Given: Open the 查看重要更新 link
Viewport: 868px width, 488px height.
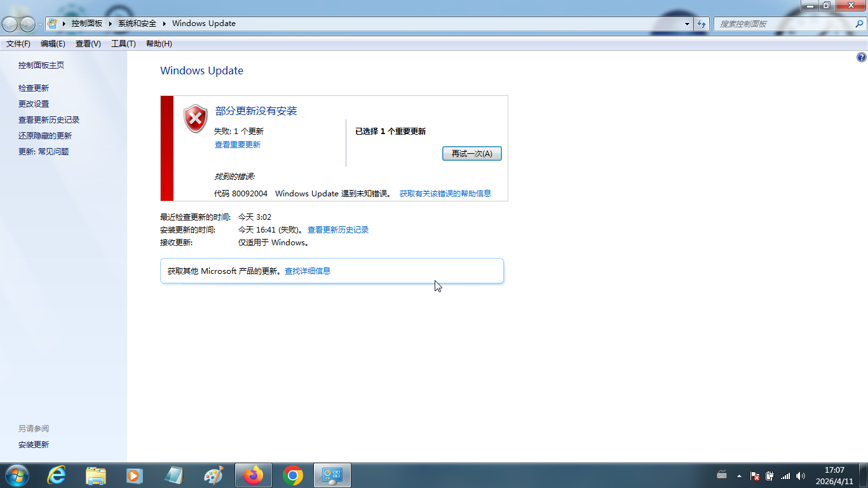Looking at the screenshot, I should [x=237, y=145].
